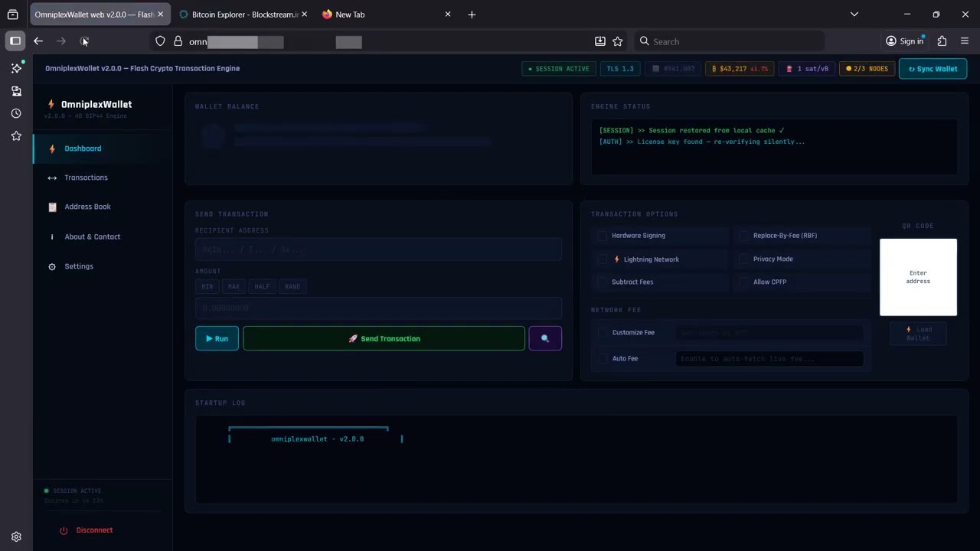Toggle Customize Fee checkbox
Viewport: 980px width, 551px height.
(x=603, y=333)
